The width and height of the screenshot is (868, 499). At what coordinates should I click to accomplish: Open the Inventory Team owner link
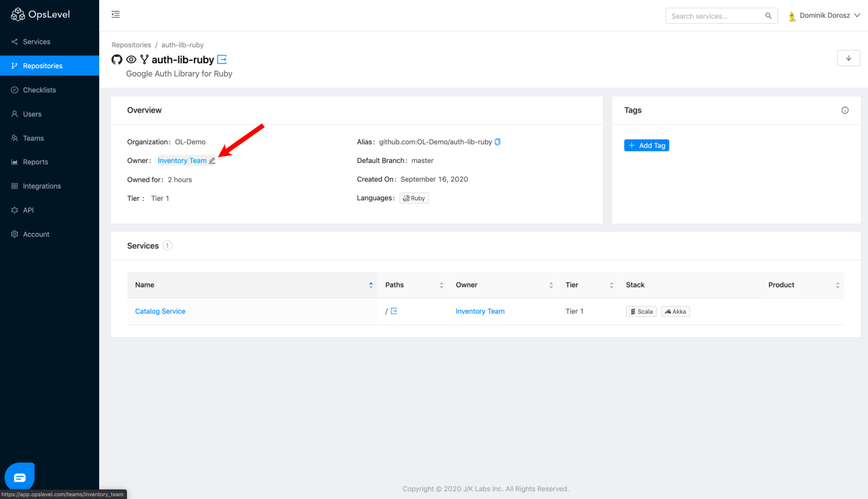(x=182, y=161)
